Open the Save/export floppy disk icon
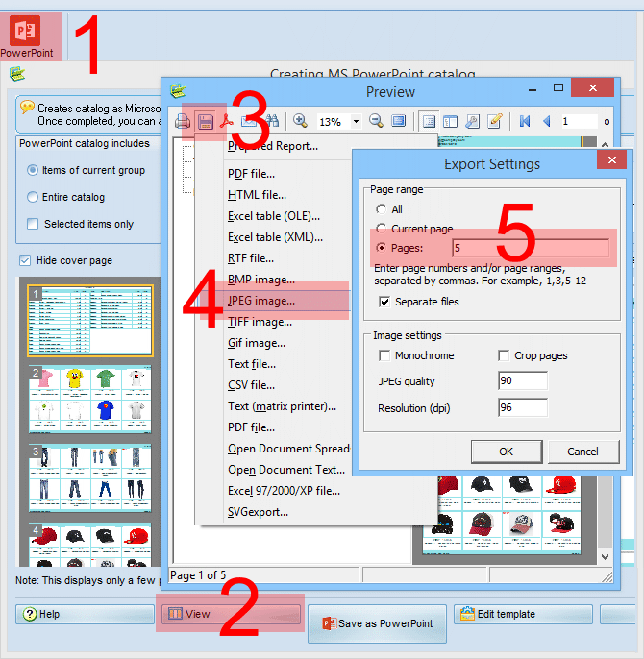Image resolution: width=644 pixels, height=659 pixels. tap(205, 122)
